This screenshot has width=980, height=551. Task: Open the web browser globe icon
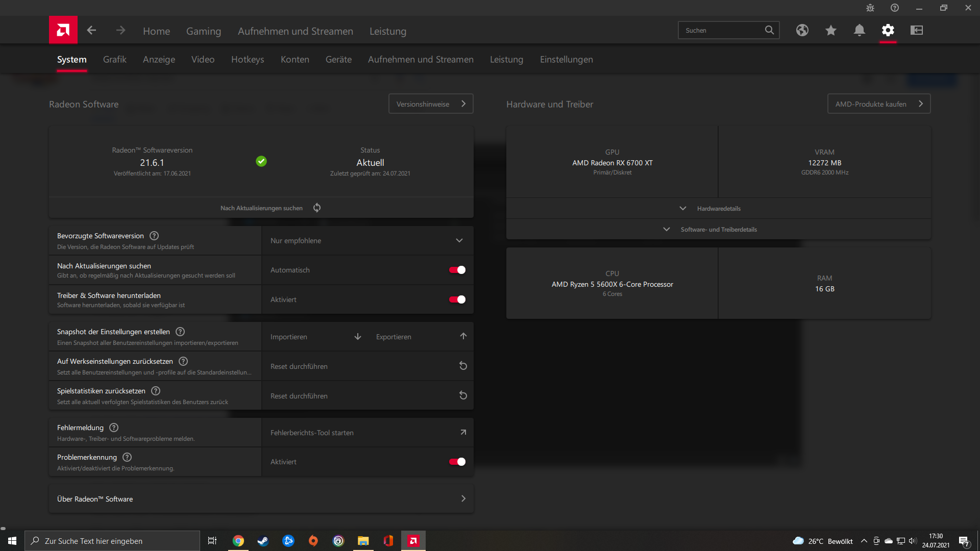[802, 30]
